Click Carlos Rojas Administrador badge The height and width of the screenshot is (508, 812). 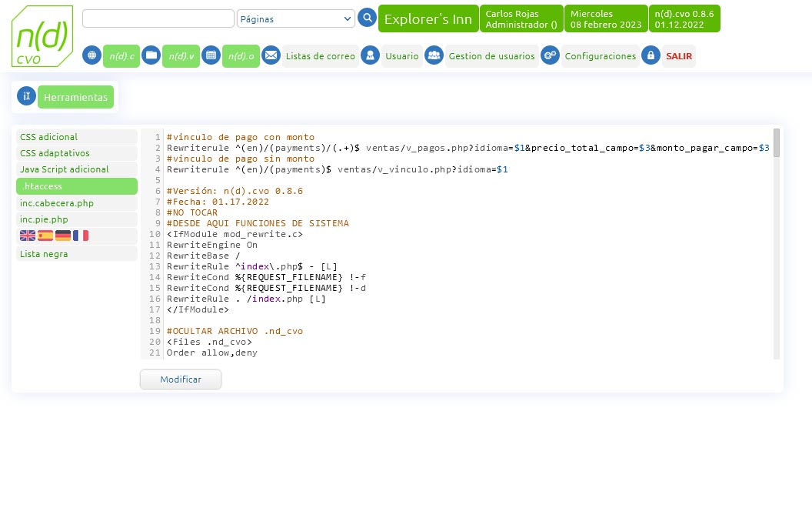[521, 18]
